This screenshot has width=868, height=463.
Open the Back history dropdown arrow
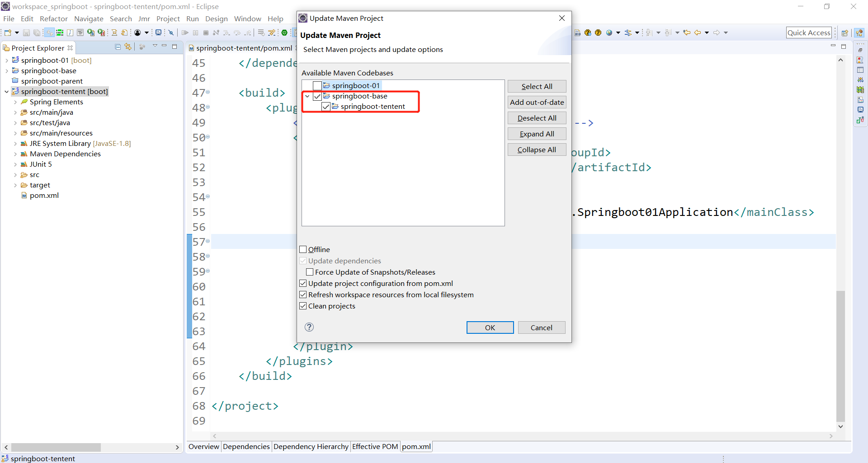(707, 33)
